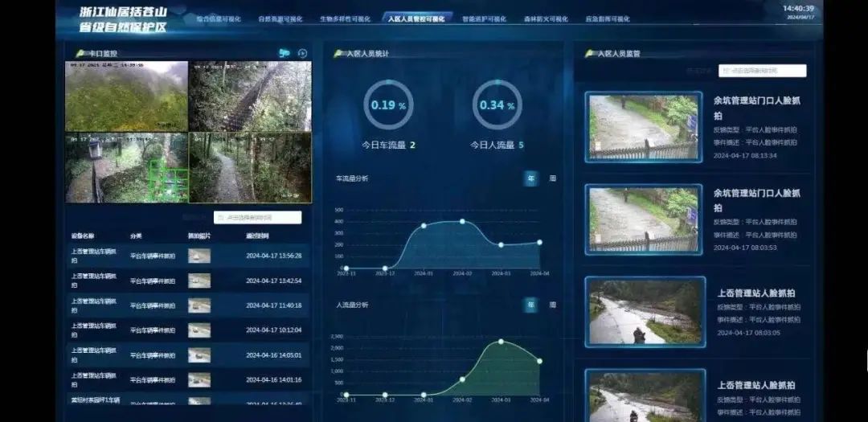868x422 pixels.
Task: Open the forest trail camera feed
Action: coord(250,168)
